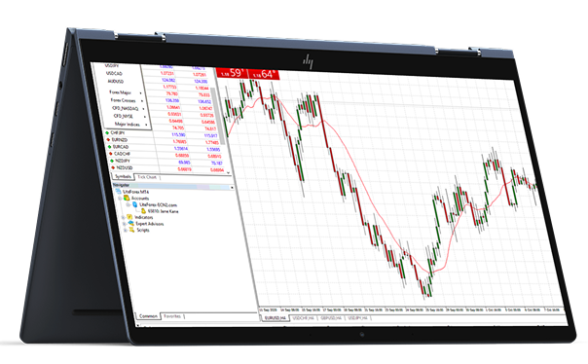Click the red arrow beside CADCHF
588x364 pixels.
pos(110,154)
